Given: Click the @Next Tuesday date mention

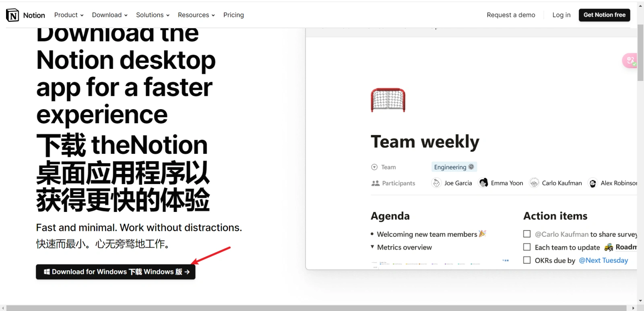Looking at the screenshot, I should tap(603, 260).
